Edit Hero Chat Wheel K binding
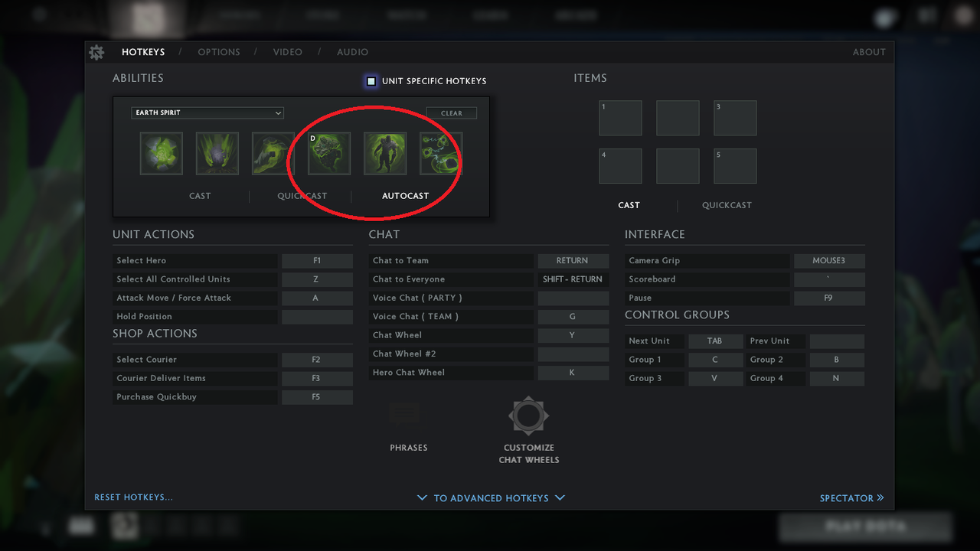Viewport: 980px width, 551px height. (573, 373)
